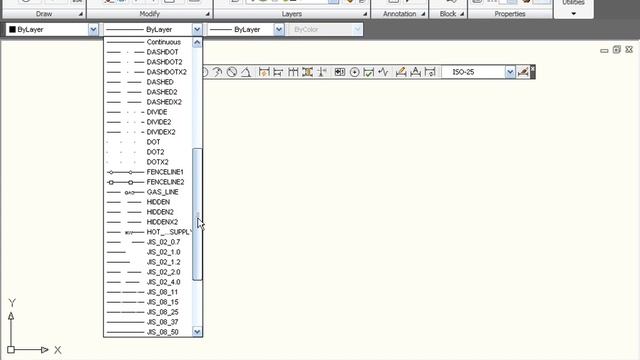Select the JIS_02_2.0 linetype
Image resolution: width=640 pixels, height=360 pixels.
click(148, 272)
